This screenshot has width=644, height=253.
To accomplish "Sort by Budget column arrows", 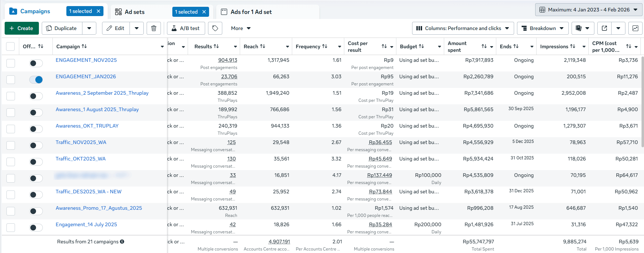I will [x=421, y=46].
